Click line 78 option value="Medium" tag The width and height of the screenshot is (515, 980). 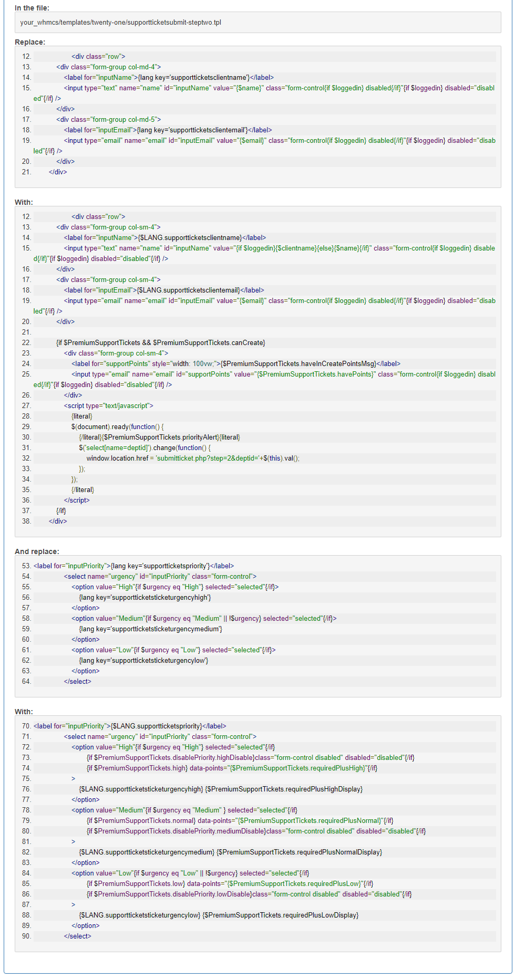point(184,810)
